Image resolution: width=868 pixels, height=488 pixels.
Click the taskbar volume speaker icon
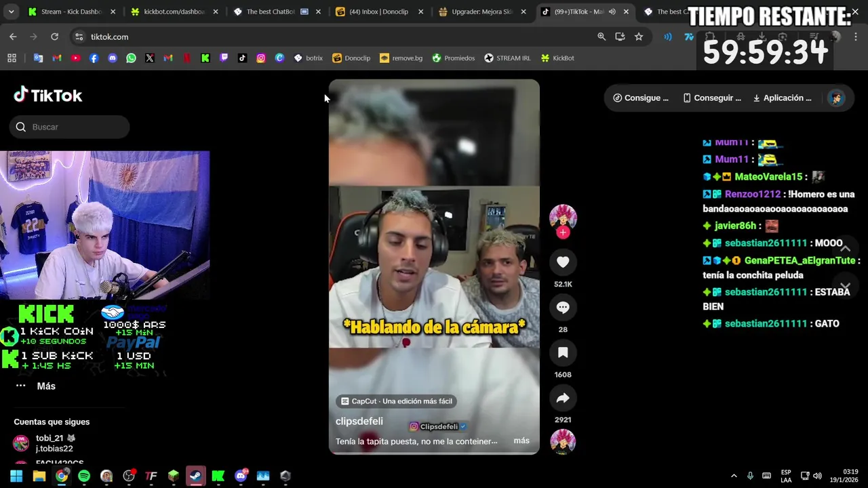[x=817, y=476]
